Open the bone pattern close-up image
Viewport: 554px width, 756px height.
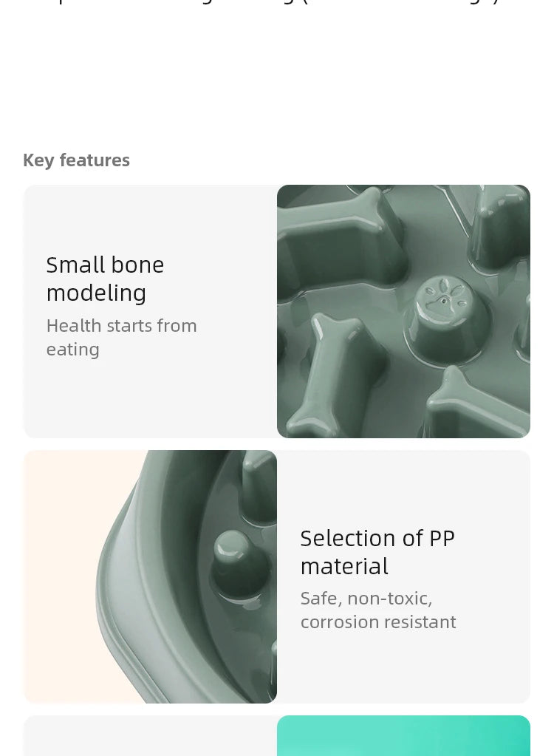pyautogui.click(x=403, y=311)
